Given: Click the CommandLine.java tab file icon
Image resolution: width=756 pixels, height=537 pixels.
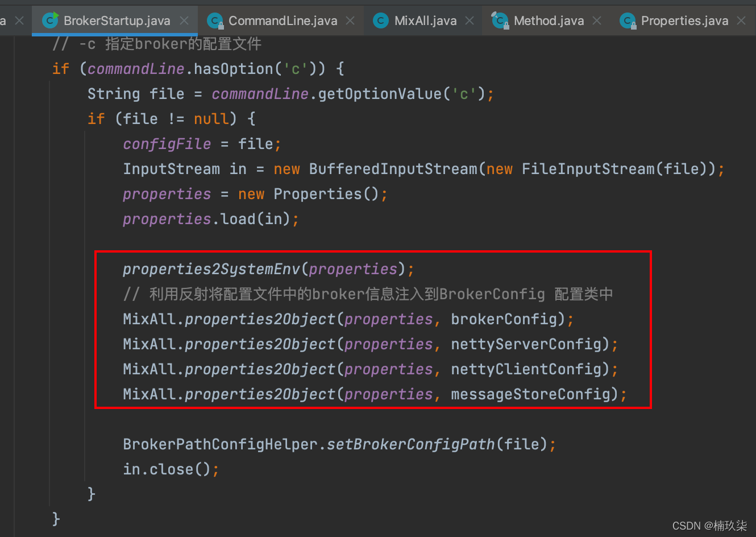Looking at the screenshot, I should [x=215, y=21].
